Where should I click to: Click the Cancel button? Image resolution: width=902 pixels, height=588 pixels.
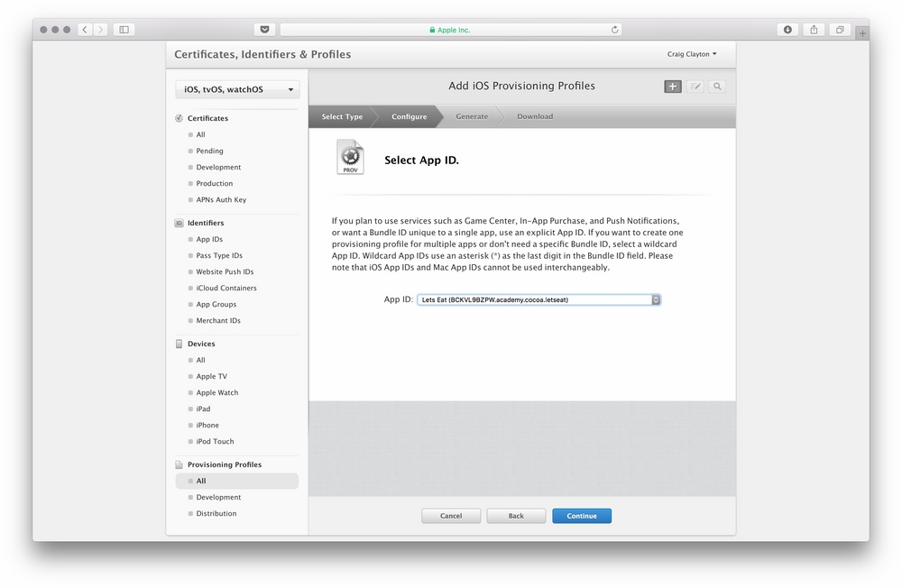pyautogui.click(x=451, y=516)
